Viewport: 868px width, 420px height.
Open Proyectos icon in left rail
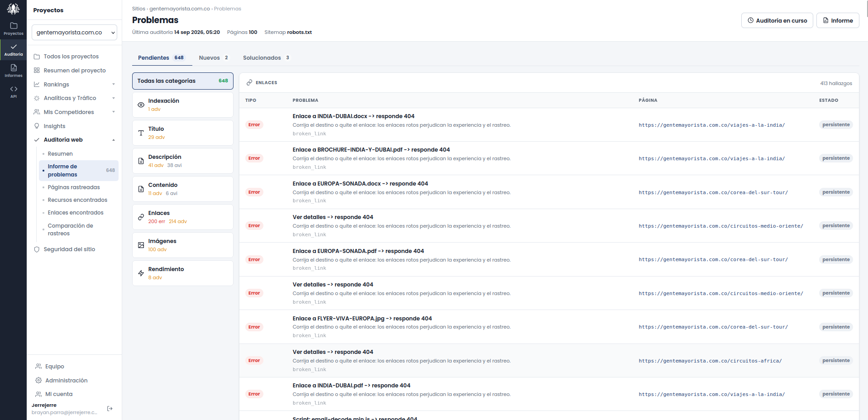coord(14,29)
